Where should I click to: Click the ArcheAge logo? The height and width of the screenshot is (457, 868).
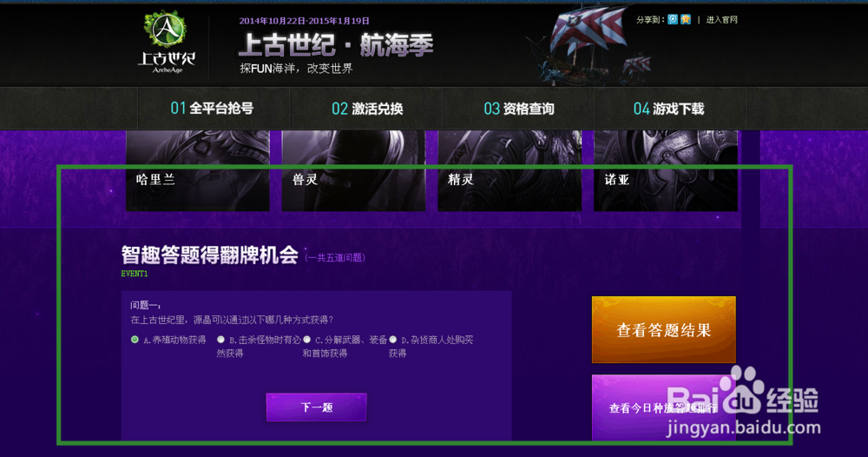(x=166, y=42)
